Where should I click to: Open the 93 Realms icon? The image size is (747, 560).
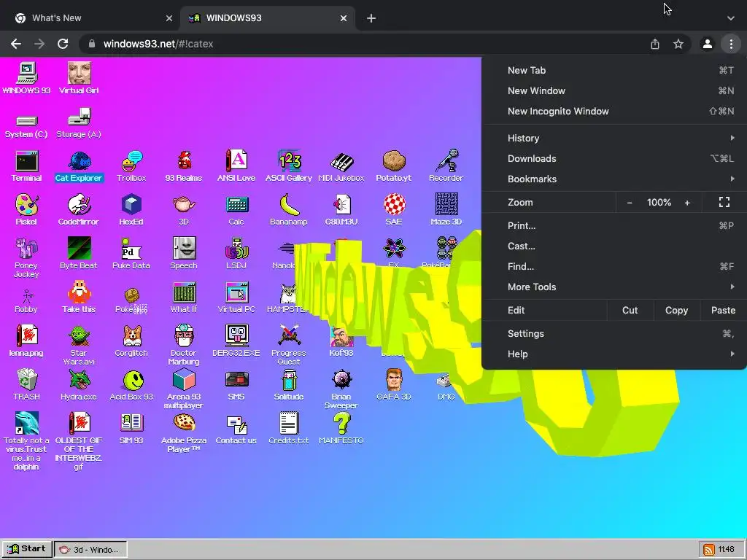[x=184, y=166]
